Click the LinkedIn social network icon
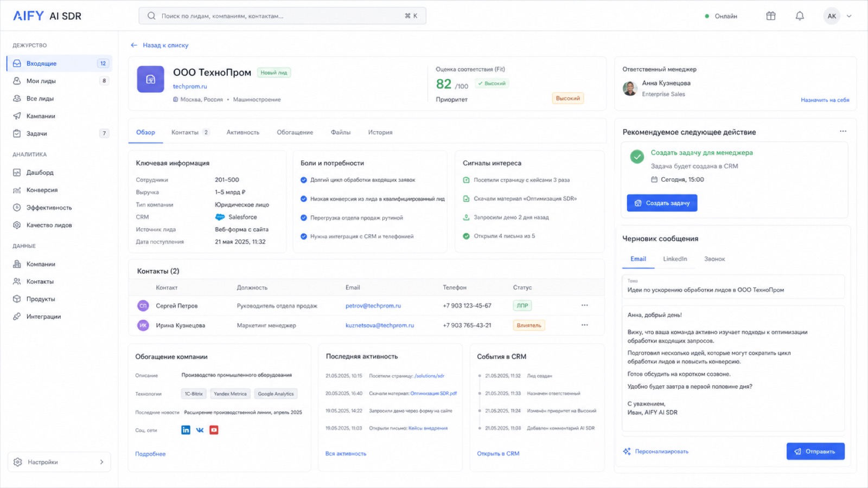Viewport: 868px width, 488px height. click(186, 430)
